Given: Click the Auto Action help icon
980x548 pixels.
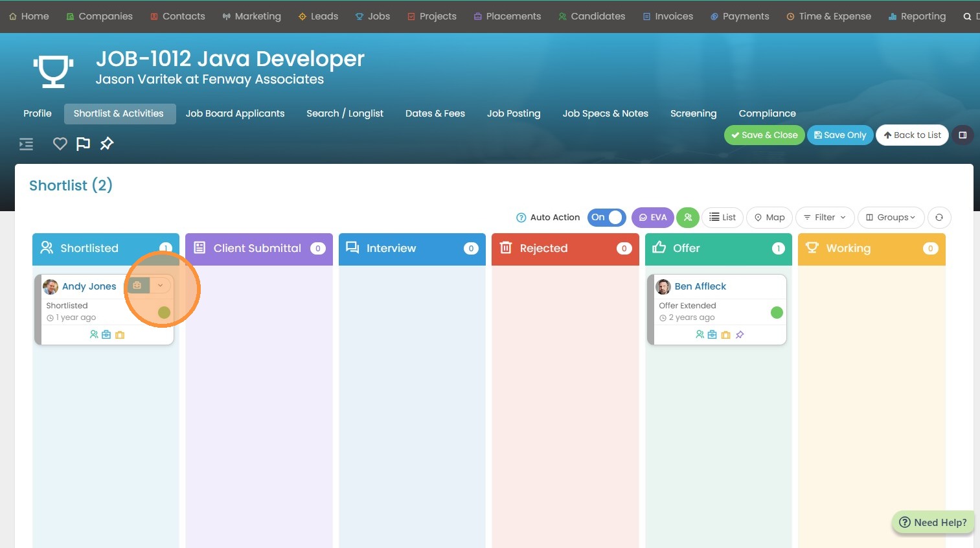Looking at the screenshot, I should pos(521,218).
